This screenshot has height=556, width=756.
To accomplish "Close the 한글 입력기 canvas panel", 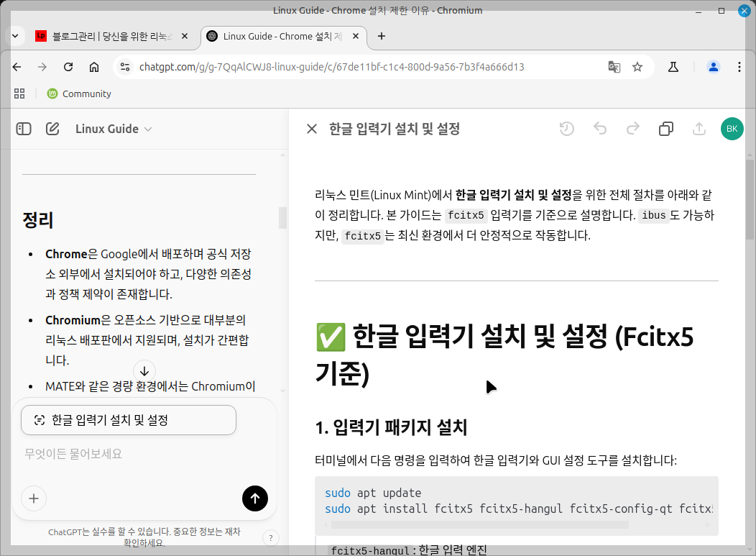I will (312, 129).
